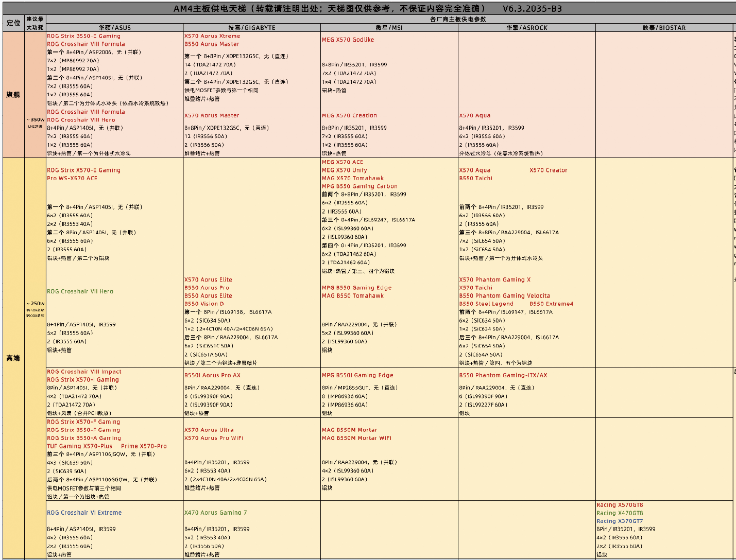Select Prime X570-Pro text
This screenshot has width=736, height=560.
point(144,446)
